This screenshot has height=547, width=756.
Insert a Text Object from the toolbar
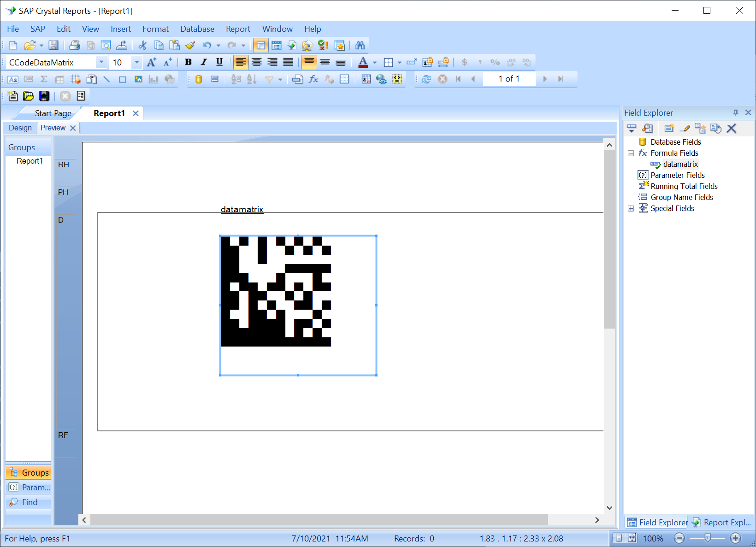click(13, 79)
